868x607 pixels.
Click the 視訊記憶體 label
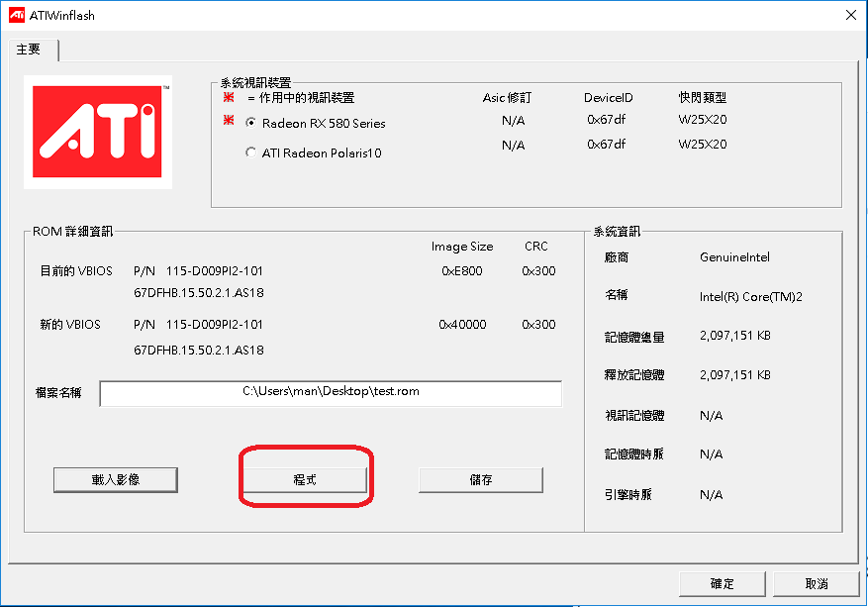click(x=634, y=415)
